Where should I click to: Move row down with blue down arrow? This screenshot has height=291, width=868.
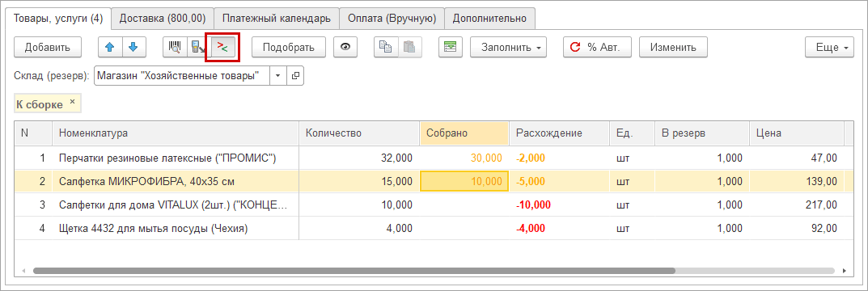(133, 47)
